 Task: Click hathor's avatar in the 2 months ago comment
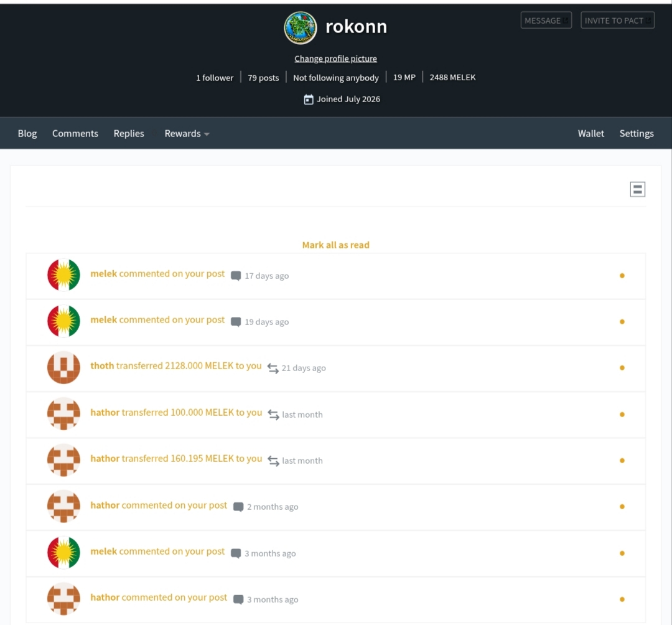(63, 506)
